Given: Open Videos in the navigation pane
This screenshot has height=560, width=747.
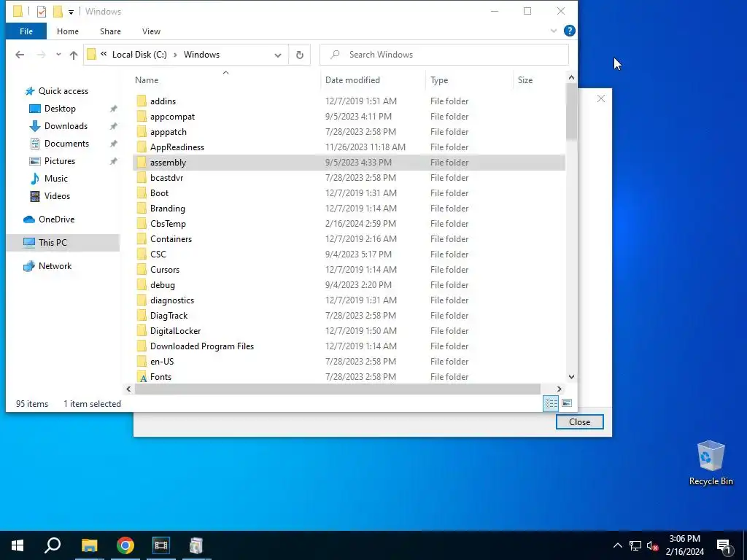Looking at the screenshot, I should tap(57, 196).
